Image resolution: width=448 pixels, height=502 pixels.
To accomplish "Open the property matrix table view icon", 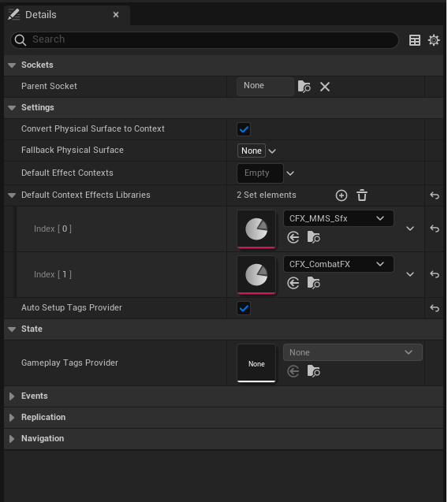I will (x=415, y=40).
